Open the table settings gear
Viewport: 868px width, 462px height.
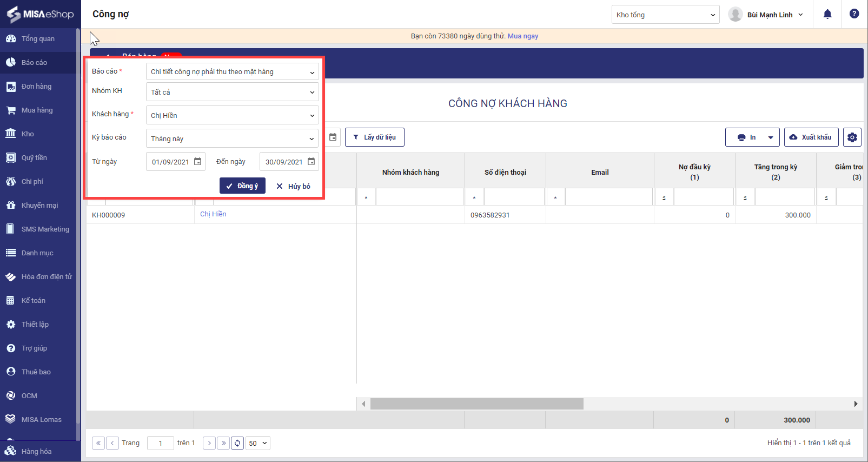[852, 137]
